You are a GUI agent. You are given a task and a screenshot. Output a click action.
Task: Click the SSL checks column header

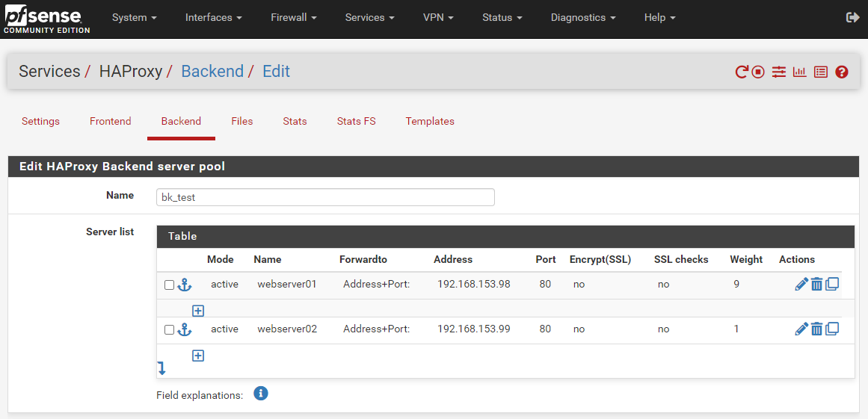tap(681, 260)
